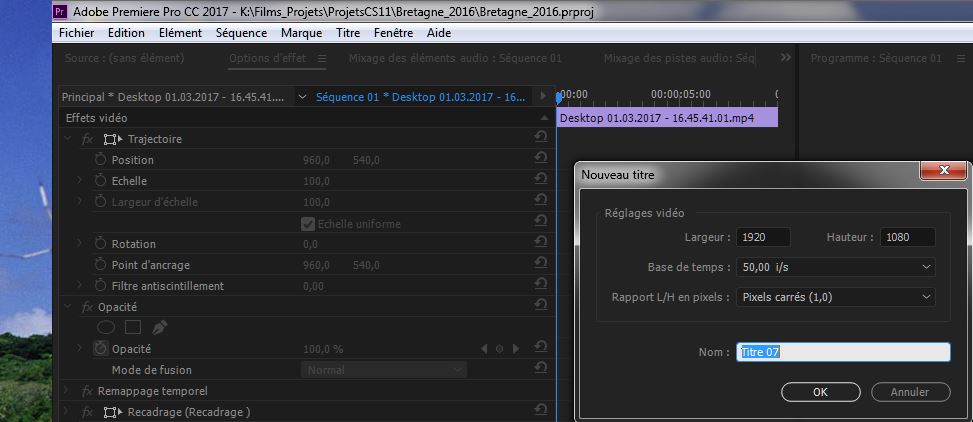Confirm new title with OK button
Image resolution: width=973 pixels, height=422 pixels.
pos(820,392)
